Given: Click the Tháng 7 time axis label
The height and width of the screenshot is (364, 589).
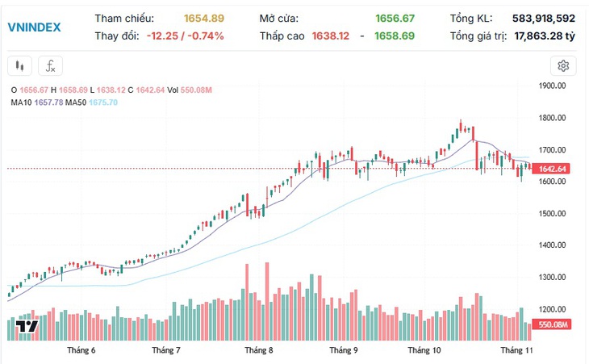Looking at the screenshot, I should point(166,350).
